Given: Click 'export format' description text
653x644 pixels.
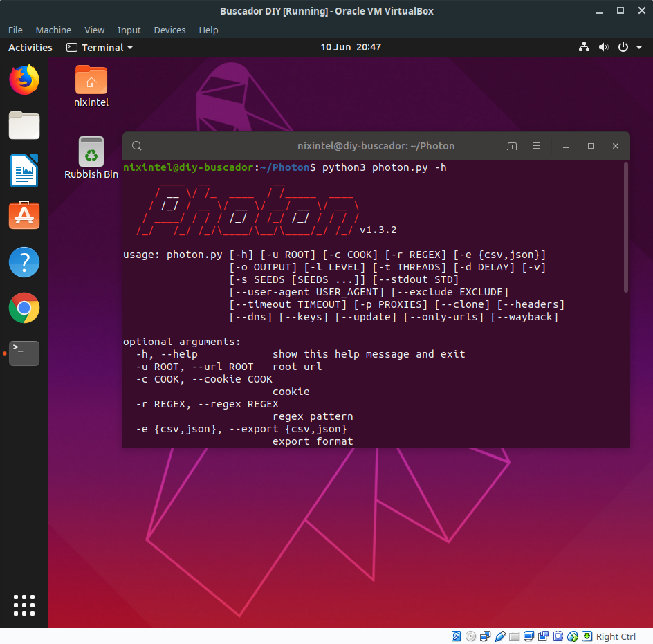Looking at the screenshot, I should (313, 441).
